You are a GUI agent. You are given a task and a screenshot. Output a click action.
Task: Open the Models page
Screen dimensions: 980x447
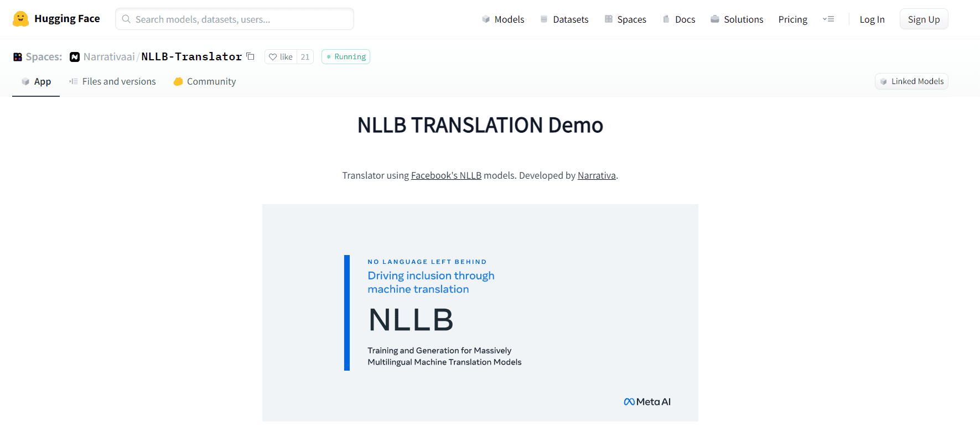click(503, 19)
